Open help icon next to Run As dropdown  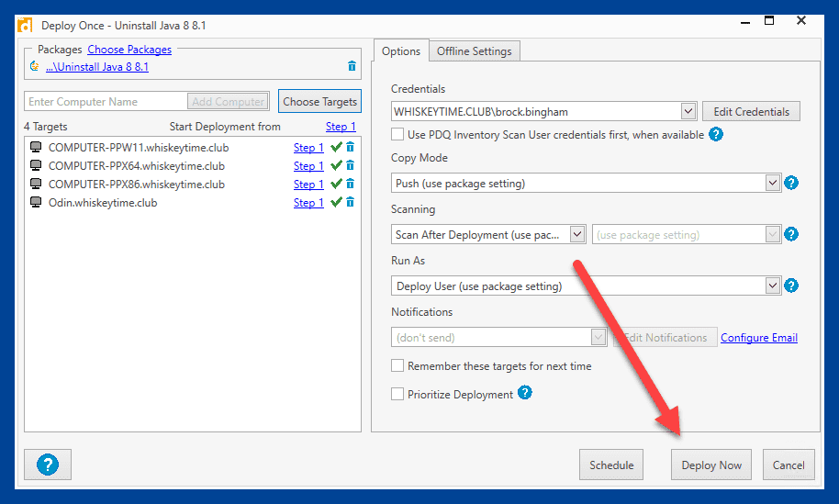point(791,286)
